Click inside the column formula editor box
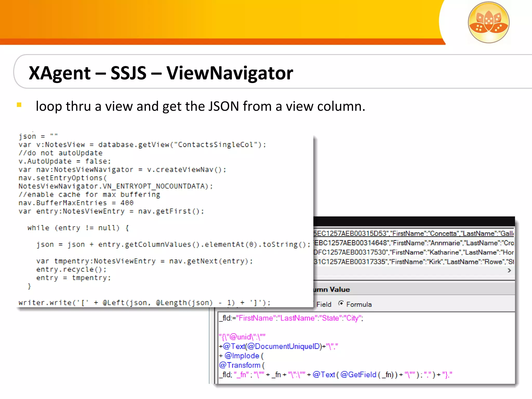The width and height of the screenshot is (532, 399). coord(366,348)
